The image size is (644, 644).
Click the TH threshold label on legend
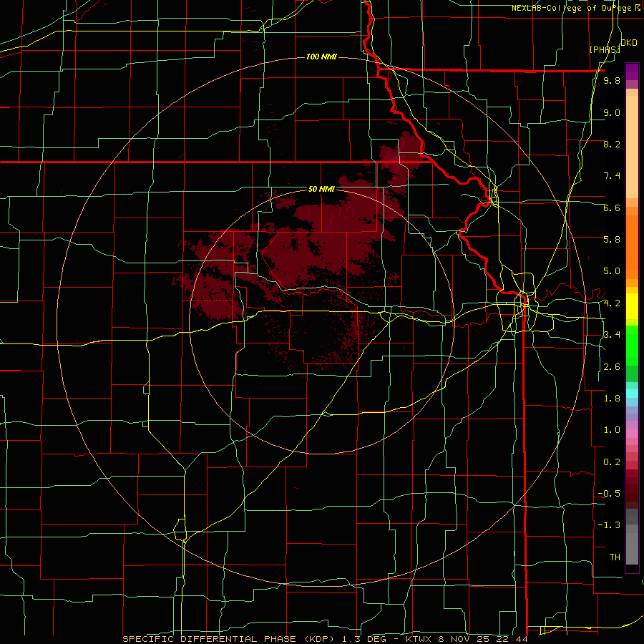pos(615,557)
